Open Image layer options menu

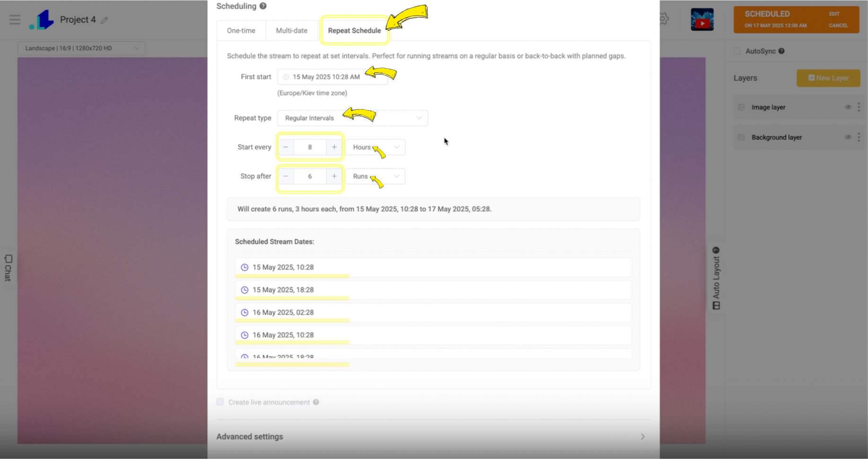click(x=859, y=107)
